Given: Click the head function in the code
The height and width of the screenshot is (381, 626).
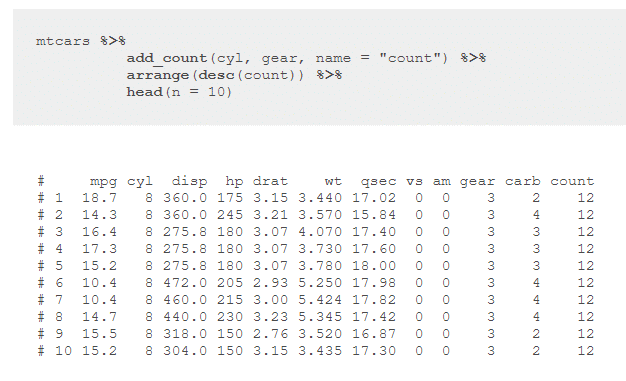Looking at the screenshot, I should coord(144,92).
